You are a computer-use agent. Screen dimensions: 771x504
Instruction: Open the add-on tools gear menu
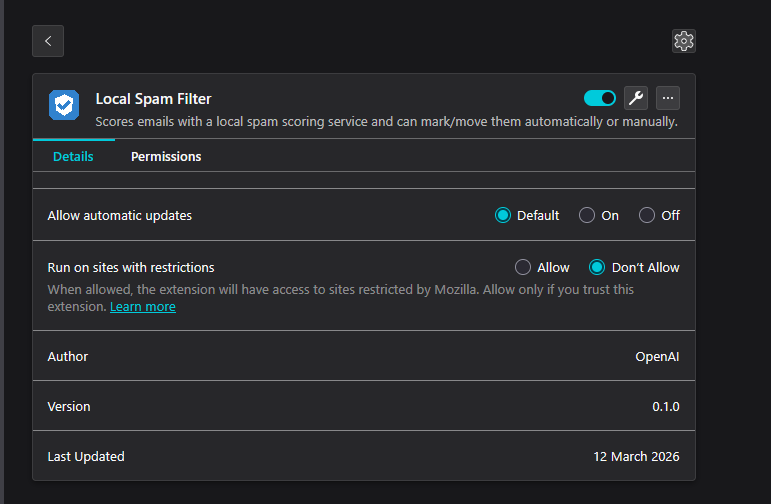pos(683,41)
